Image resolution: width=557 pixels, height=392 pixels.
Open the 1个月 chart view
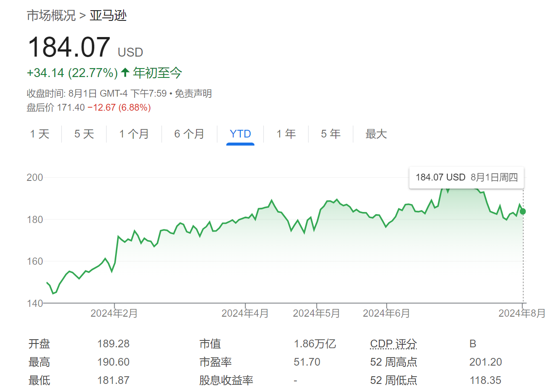point(134,134)
